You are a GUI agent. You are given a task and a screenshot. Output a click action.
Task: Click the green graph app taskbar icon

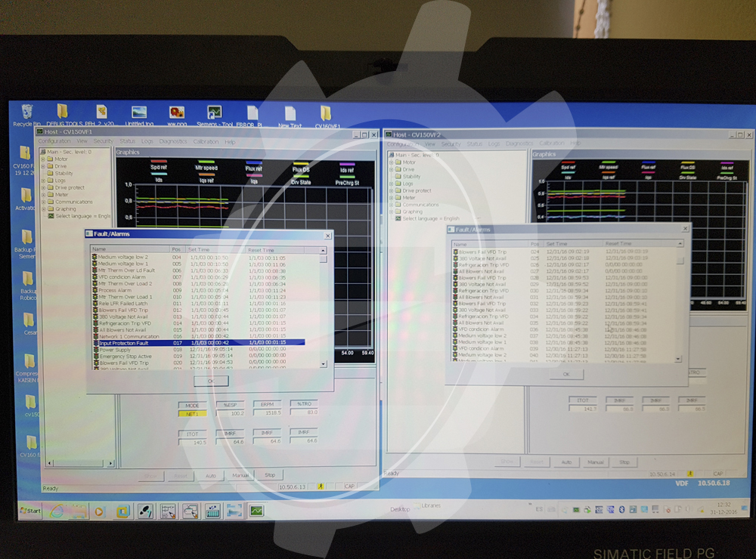[256, 511]
